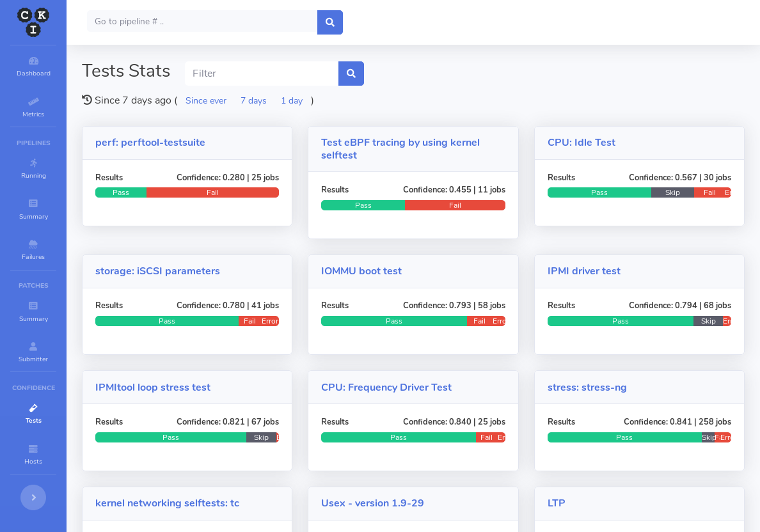Open perf: perftool-testsuite test
Image resolution: width=760 pixels, height=532 pixels.
[x=150, y=143]
